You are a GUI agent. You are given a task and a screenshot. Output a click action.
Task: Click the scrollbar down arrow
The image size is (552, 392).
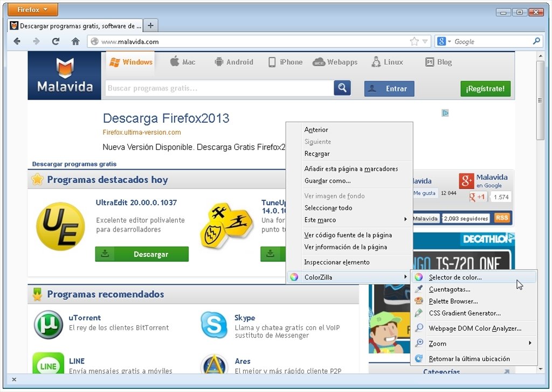pos(540,369)
